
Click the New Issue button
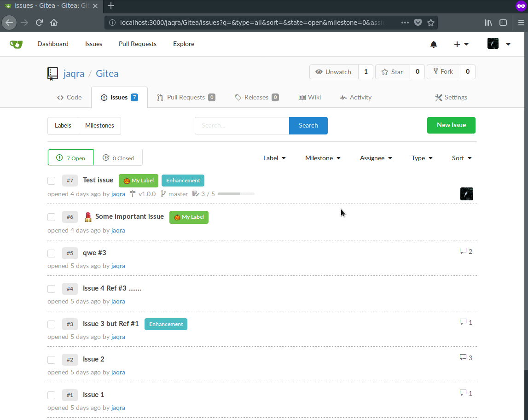[x=451, y=125]
